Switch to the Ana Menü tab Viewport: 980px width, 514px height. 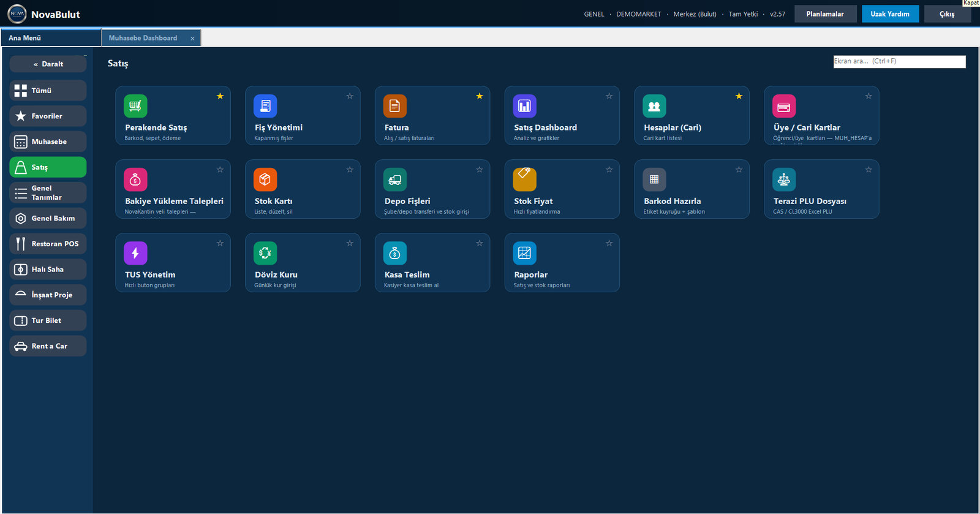[x=51, y=38]
